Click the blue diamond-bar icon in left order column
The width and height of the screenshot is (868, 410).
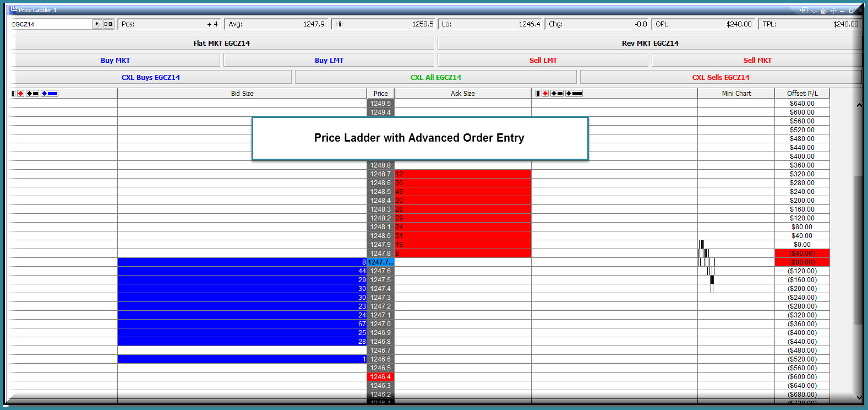click(x=50, y=94)
